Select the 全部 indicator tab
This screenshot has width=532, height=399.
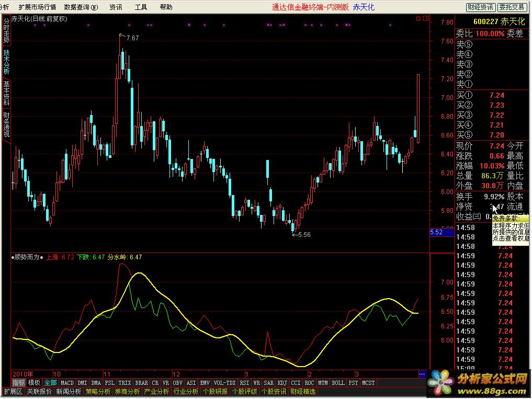pos(51,383)
